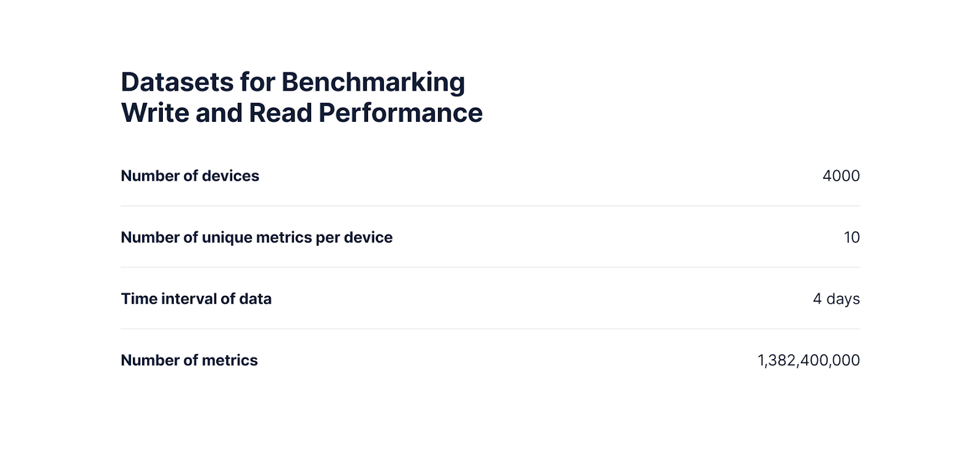Click the 1,382,400,000 metrics value
980x449 pixels.
pyautogui.click(x=809, y=360)
